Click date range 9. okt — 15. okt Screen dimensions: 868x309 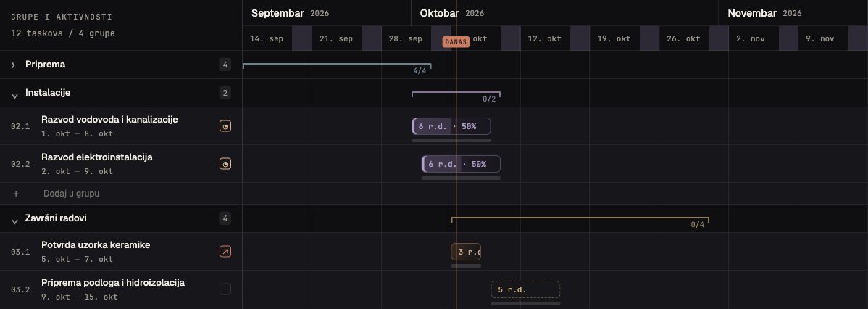pos(80,297)
